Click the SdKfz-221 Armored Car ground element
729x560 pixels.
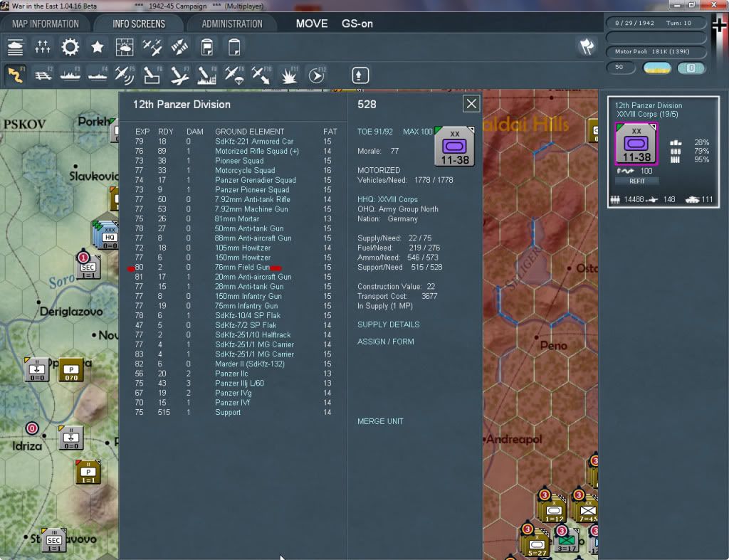[254, 142]
